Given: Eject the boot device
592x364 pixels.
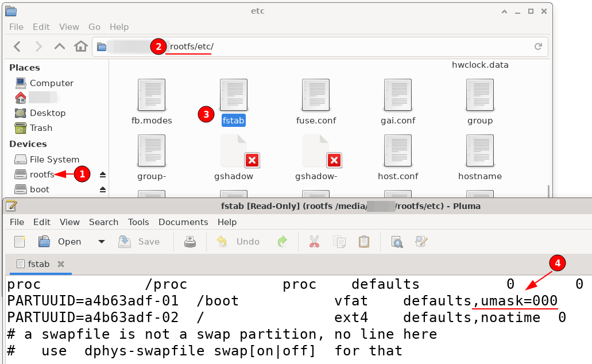Looking at the screenshot, I should pos(103,189).
